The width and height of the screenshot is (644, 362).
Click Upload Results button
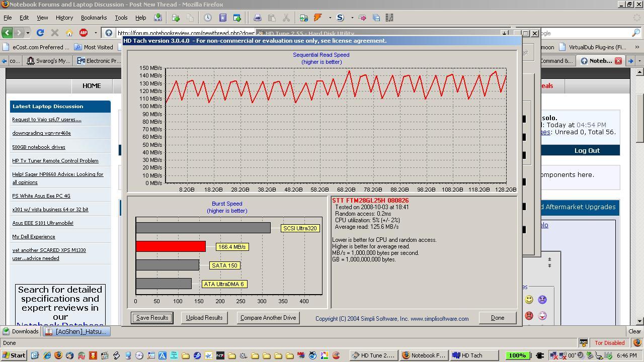point(204,318)
